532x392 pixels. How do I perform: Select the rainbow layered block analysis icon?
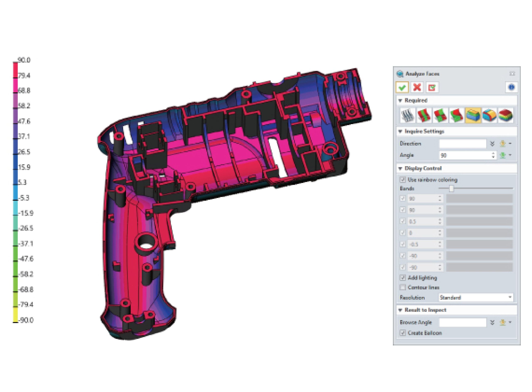[x=506, y=115]
